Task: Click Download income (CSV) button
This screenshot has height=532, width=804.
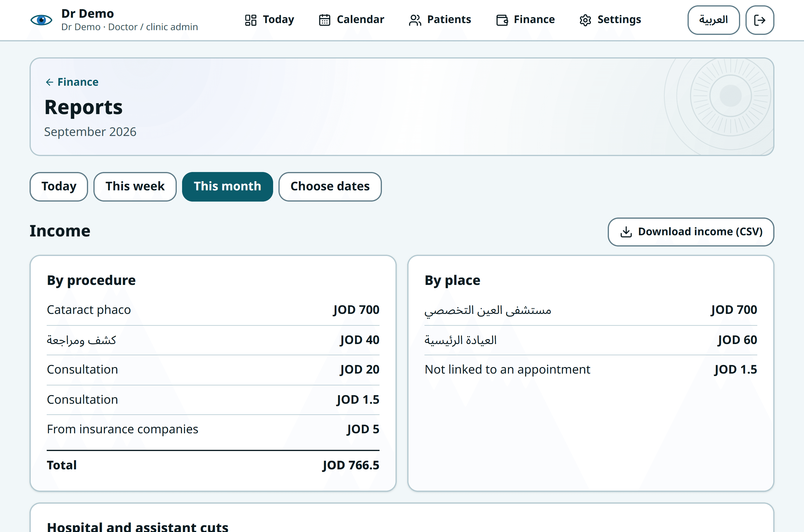Action: tap(691, 232)
